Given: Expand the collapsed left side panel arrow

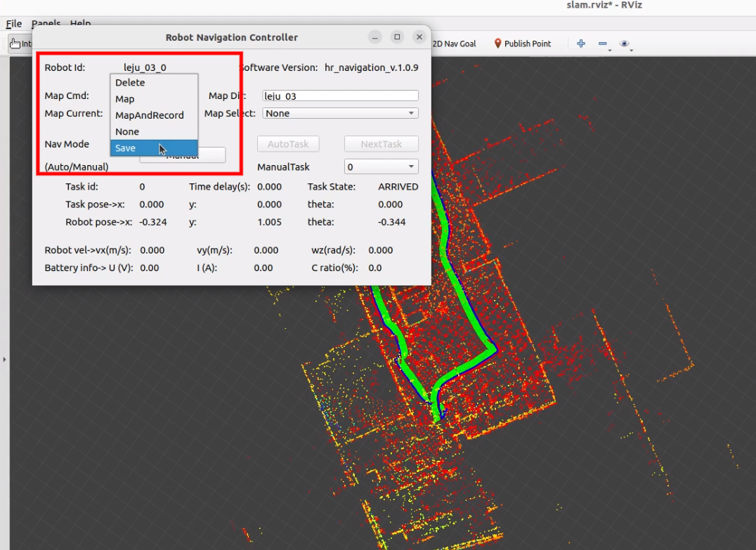Looking at the screenshot, I should [x=4, y=360].
